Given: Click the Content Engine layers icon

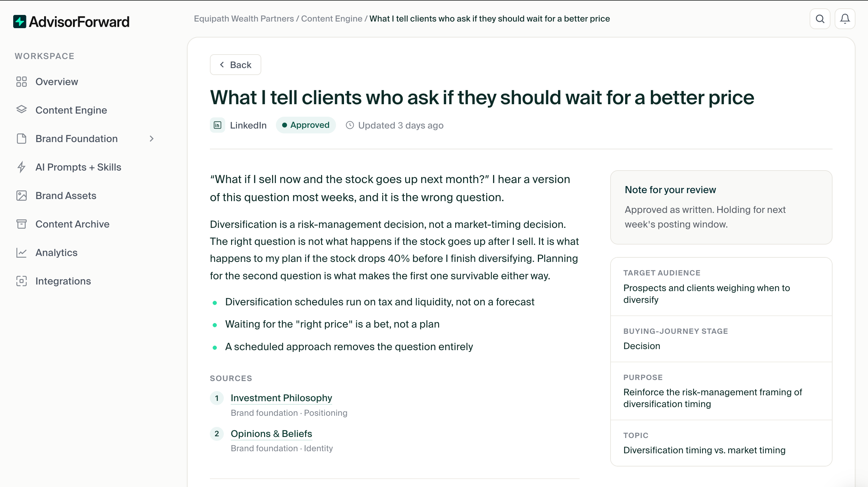Looking at the screenshot, I should [22, 110].
